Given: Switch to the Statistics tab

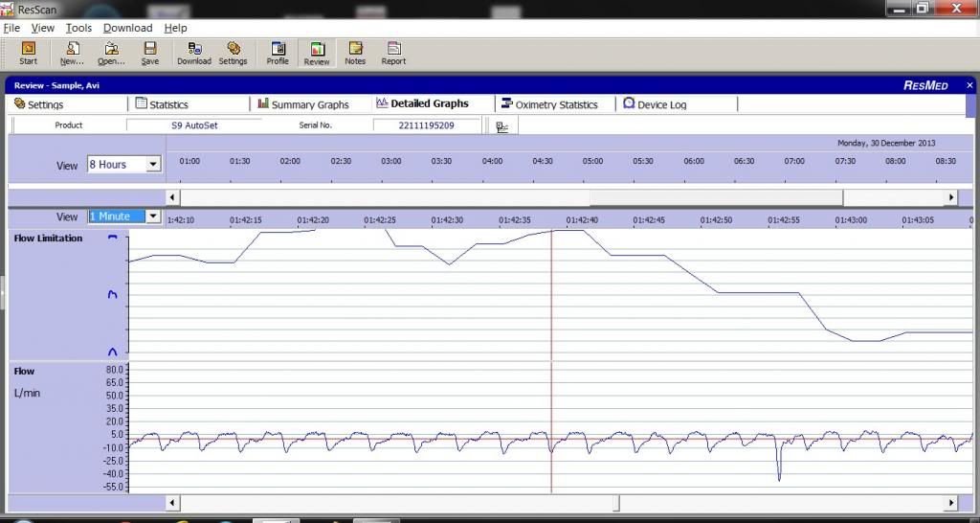Looking at the screenshot, I should [162, 104].
